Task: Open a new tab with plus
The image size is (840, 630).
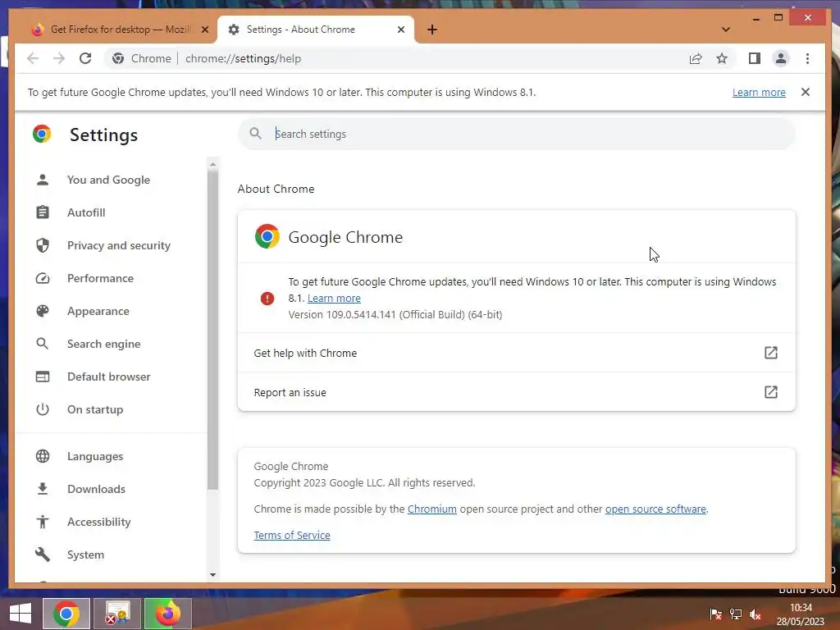Action: point(432,30)
